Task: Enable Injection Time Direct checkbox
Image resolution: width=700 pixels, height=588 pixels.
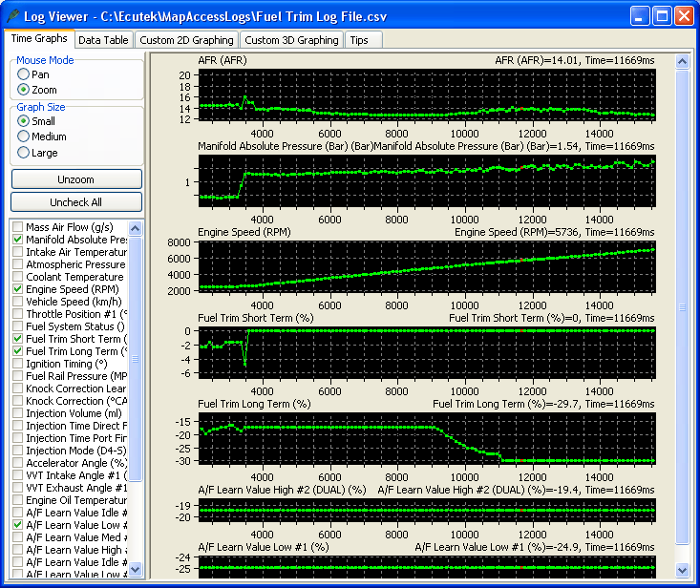Action: [x=18, y=425]
